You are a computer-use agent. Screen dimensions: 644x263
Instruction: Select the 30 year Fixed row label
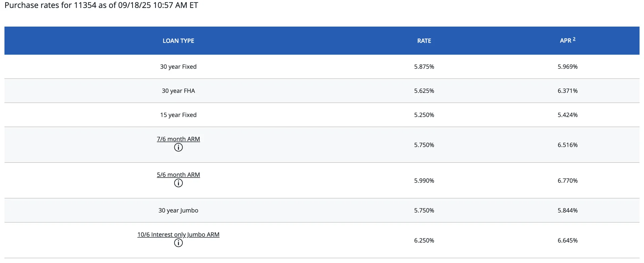click(178, 67)
